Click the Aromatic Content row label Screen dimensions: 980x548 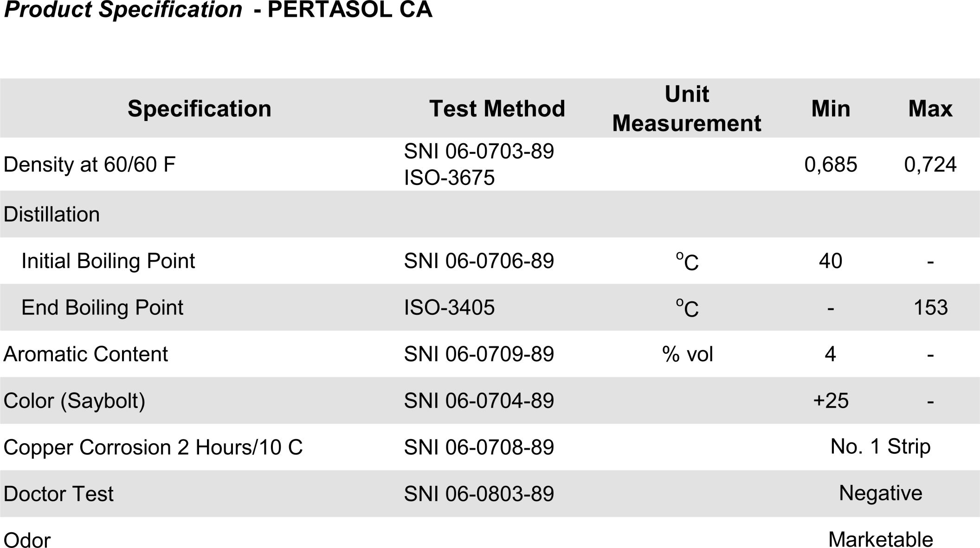tap(85, 354)
